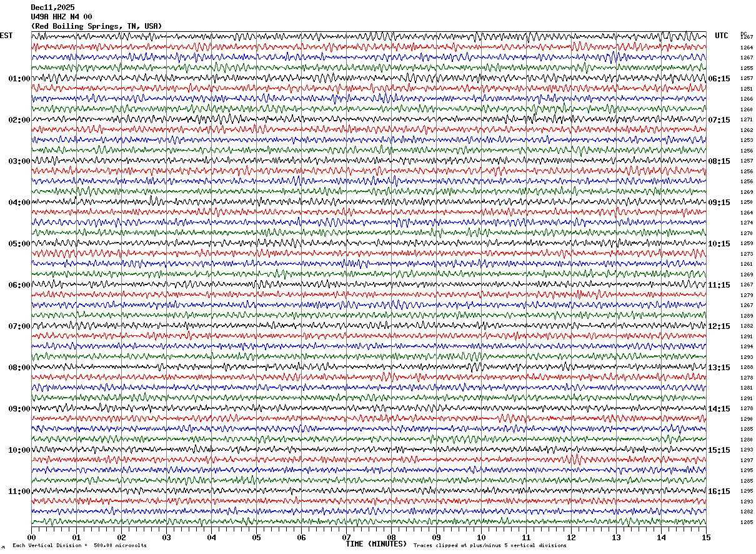This screenshot has height=554, width=756.
Task: Click the 06:15 UTC time label
Action: coord(719,79)
